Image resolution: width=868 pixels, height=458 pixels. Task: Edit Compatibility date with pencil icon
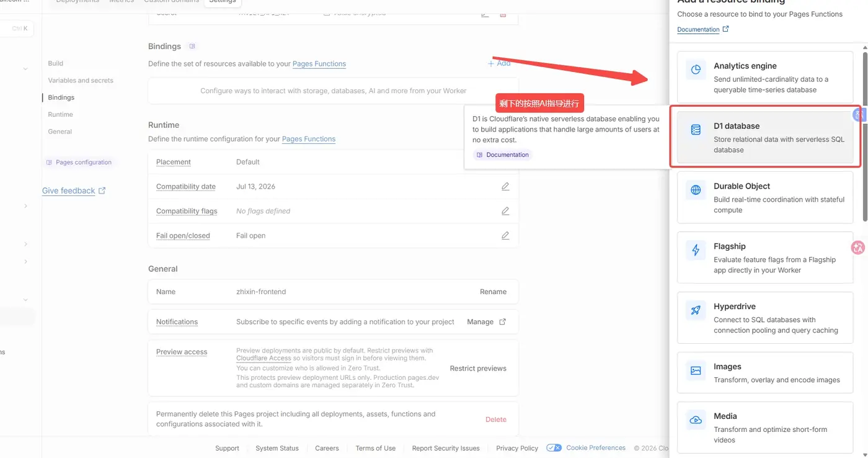(x=505, y=186)
